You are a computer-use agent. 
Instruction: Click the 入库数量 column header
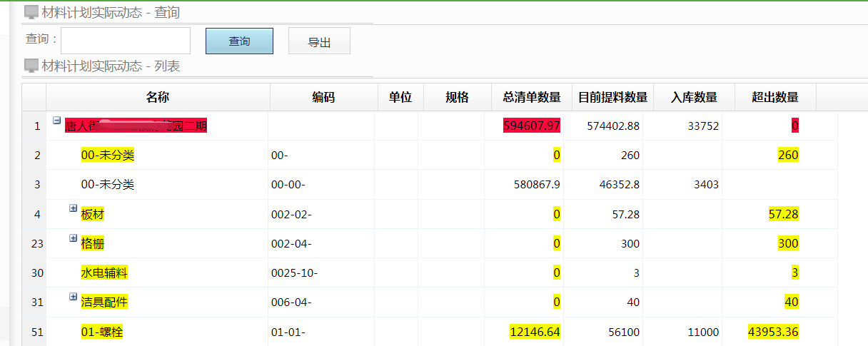(694, 97)
